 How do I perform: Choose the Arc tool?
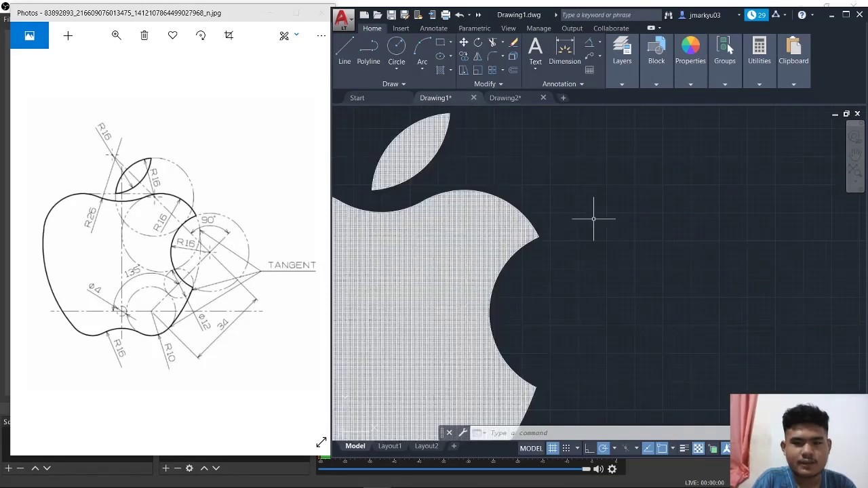tap(422, 51)
